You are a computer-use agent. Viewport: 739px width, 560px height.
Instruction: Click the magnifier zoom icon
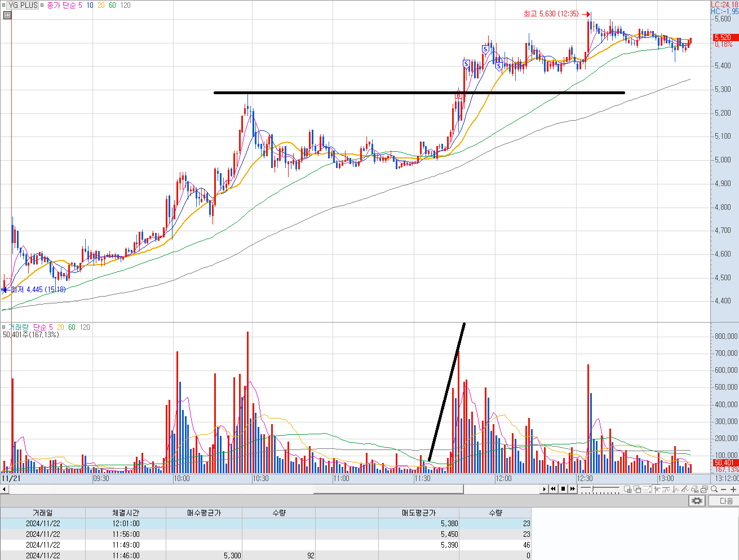point(714,489)
